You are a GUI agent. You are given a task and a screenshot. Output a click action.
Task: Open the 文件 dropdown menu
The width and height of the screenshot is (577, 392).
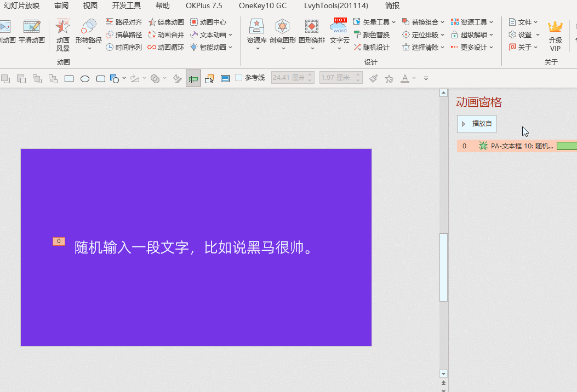click(523, 22)
